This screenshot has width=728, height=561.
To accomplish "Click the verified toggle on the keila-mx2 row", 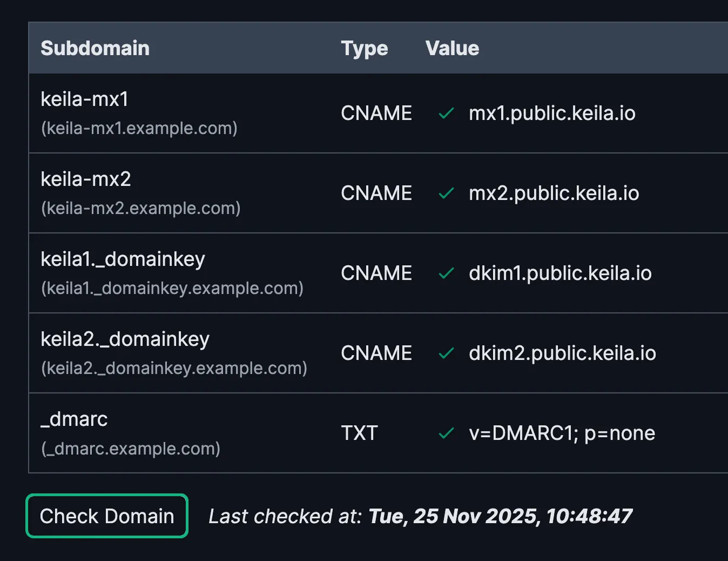I will (x=446, y=193).
